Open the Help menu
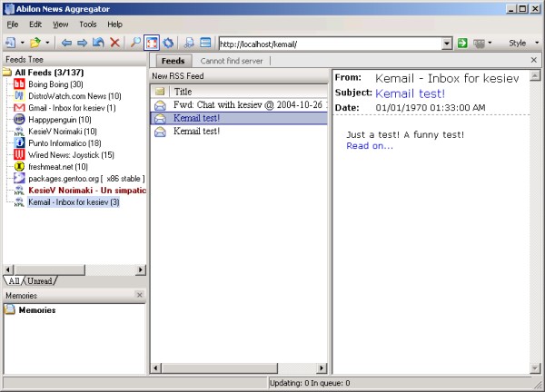 [114, 24]
